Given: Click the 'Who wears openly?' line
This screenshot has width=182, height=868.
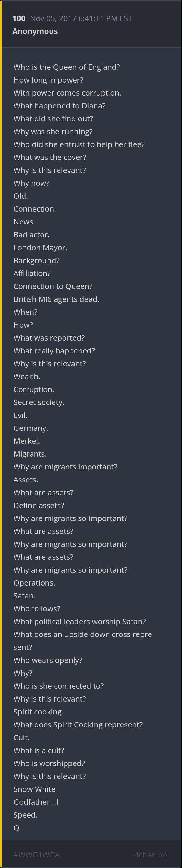Looking at the screenshot, I should click(x=48, y=660).
